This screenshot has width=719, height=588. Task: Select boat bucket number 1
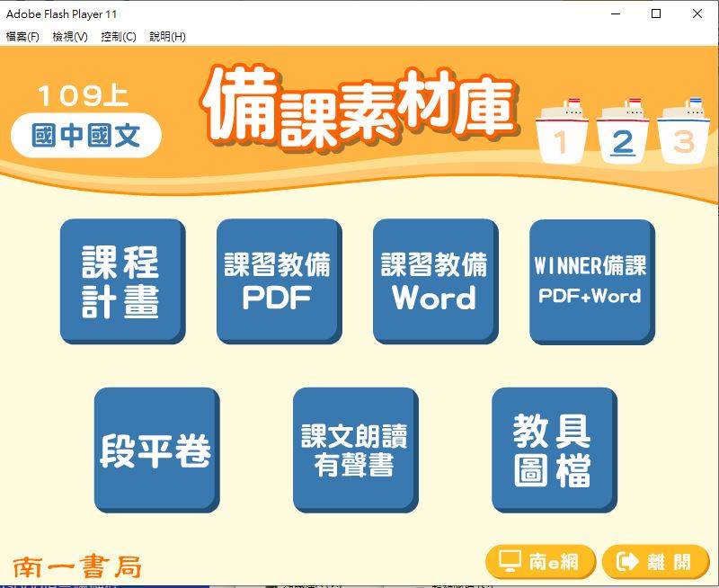561,132
